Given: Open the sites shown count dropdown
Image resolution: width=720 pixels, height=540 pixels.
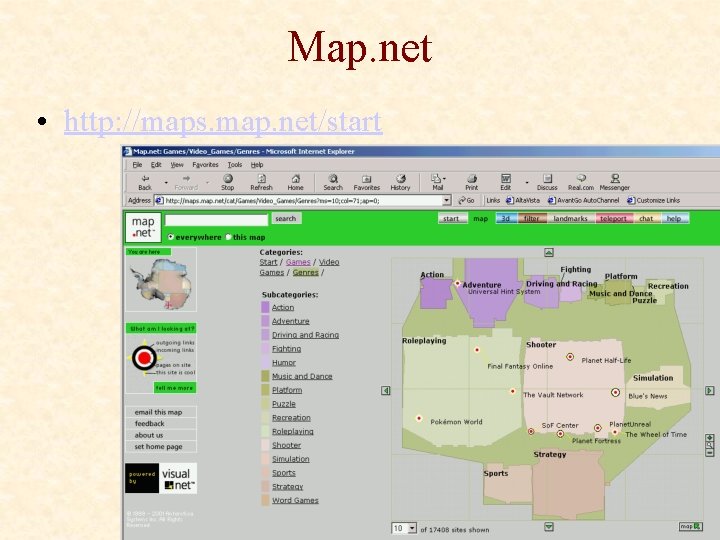Looking at the screenshot, I should 412,528.
